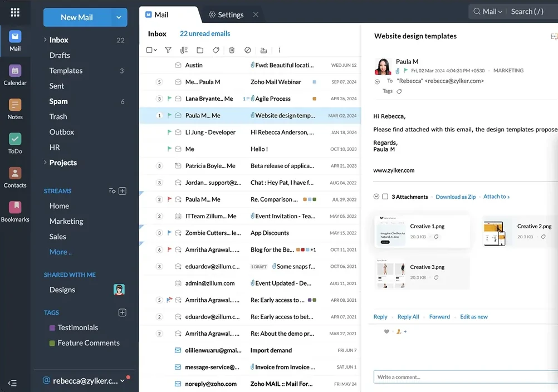Click the move to folder icon
Image resolution: width=558 pixels, height=392 pixels.
tap(200, 50)
